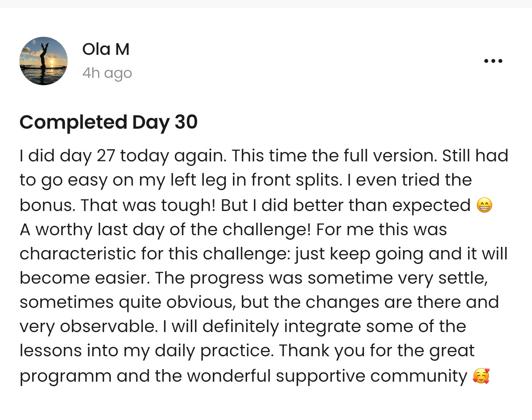The height and width of the screenshot is (420, 532).
Task: Click the grinning face emoji
Action: click(x=484, y=205)
